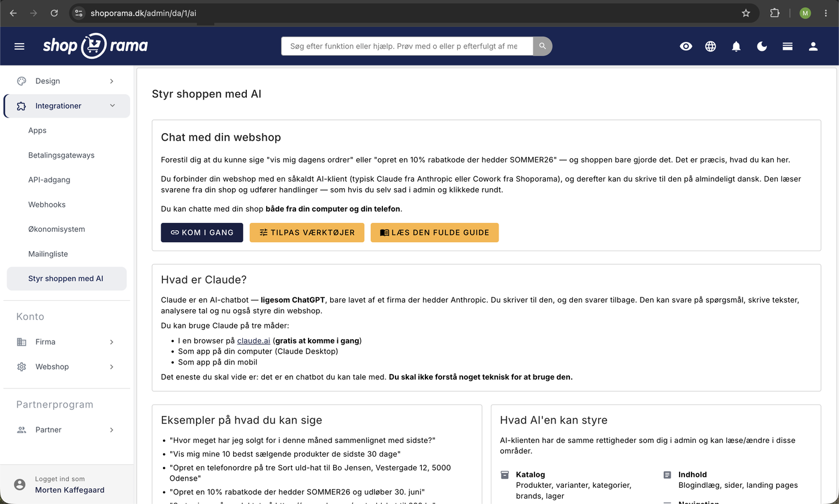Click the logged-in user avatar icon
The image size is (839, 504).
point(20,484)
